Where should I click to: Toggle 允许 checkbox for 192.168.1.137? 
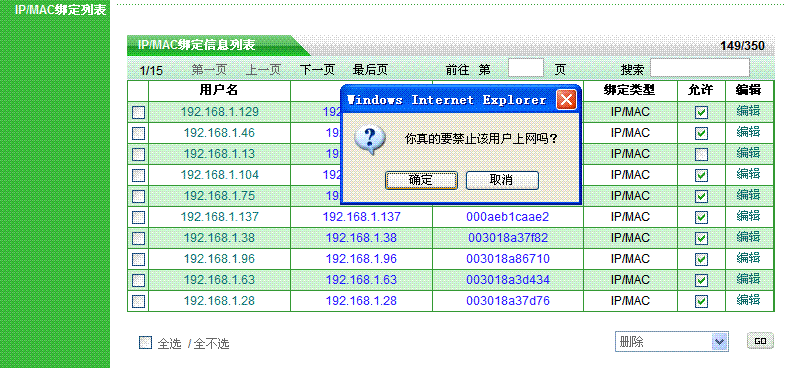click(701, 217)
